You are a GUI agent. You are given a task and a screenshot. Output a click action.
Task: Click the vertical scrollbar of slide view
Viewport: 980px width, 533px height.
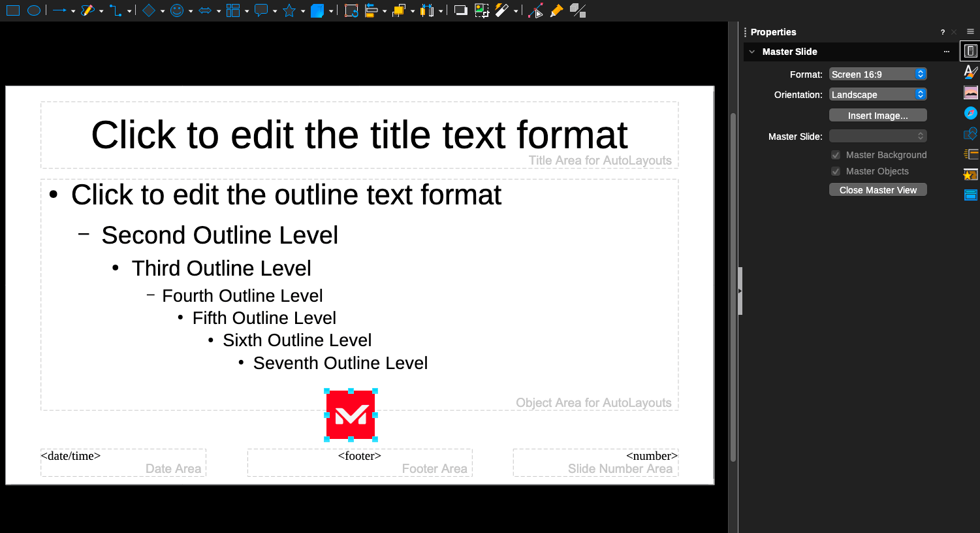tap(733, 287)
